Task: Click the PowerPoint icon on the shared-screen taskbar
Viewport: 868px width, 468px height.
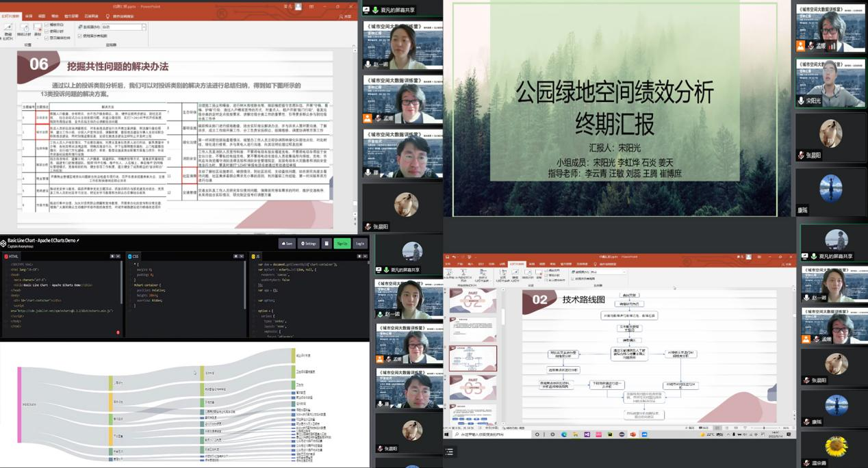Action: tap(634, 434)
